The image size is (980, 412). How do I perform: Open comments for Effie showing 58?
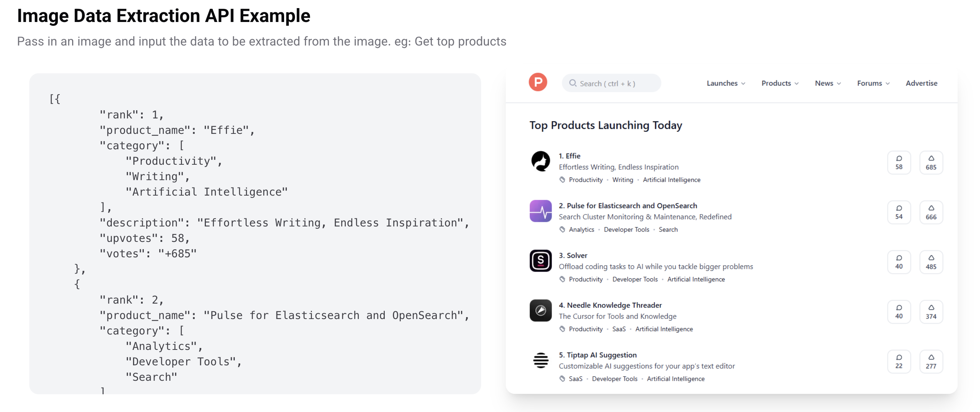(x=899, y=163)
